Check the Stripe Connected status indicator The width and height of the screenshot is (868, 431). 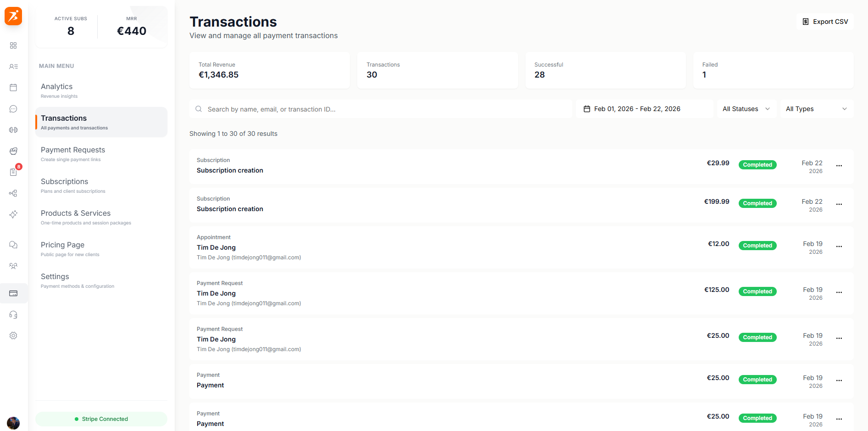[x=101, y=419]
